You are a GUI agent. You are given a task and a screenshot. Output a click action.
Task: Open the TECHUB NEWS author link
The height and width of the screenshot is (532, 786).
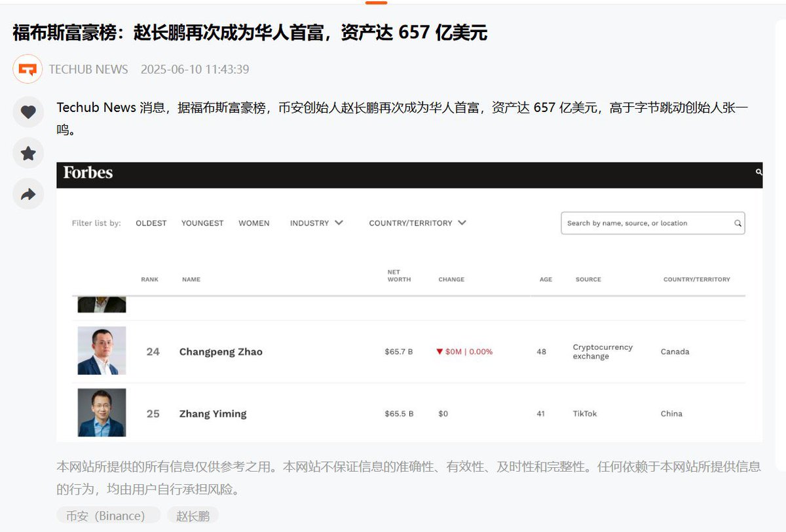click(88, 69)
